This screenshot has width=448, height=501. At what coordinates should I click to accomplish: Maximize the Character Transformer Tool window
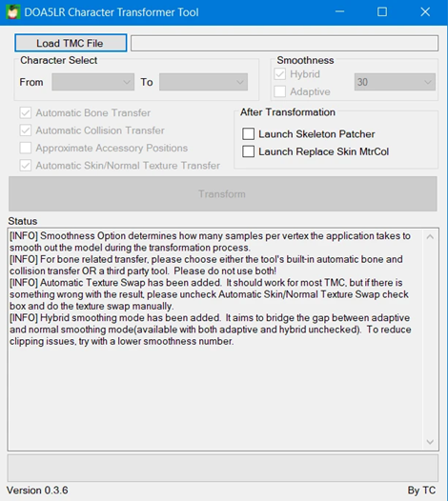[x=382, y=12]
